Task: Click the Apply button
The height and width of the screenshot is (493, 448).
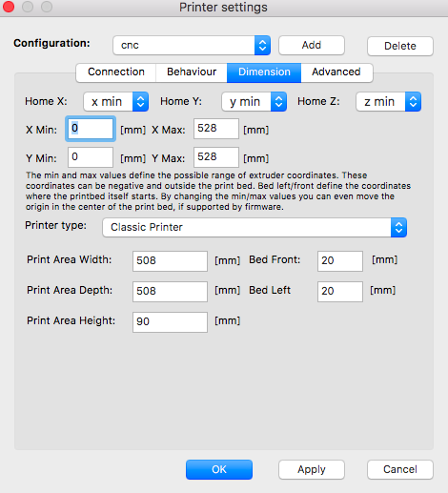Action: pyautogui.click(x=312, y=469)
